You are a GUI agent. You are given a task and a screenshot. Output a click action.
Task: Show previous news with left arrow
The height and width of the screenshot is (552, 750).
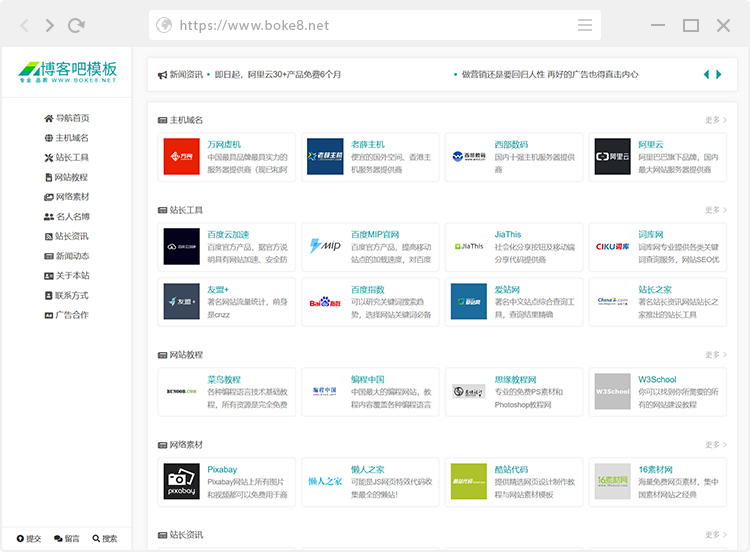pos(706,74)
